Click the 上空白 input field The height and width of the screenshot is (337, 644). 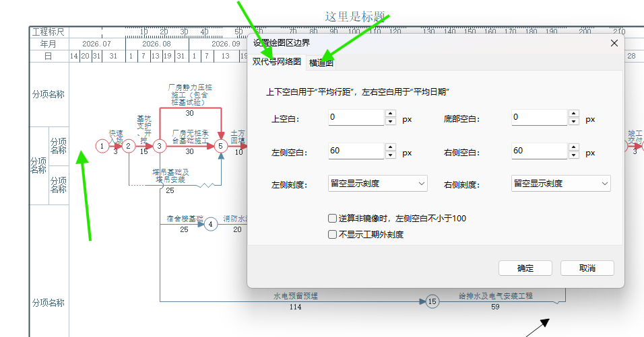click(x=356, y=117)
